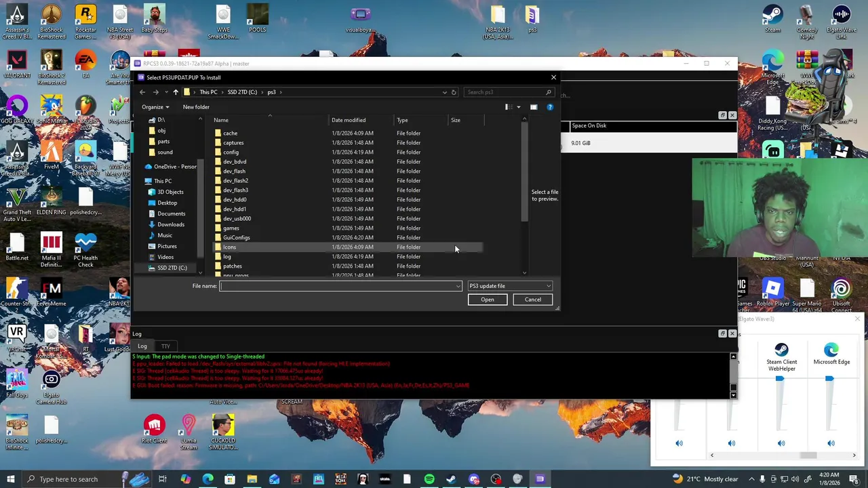
Task: Sort by Date modified column
Action: click(361, 120)
